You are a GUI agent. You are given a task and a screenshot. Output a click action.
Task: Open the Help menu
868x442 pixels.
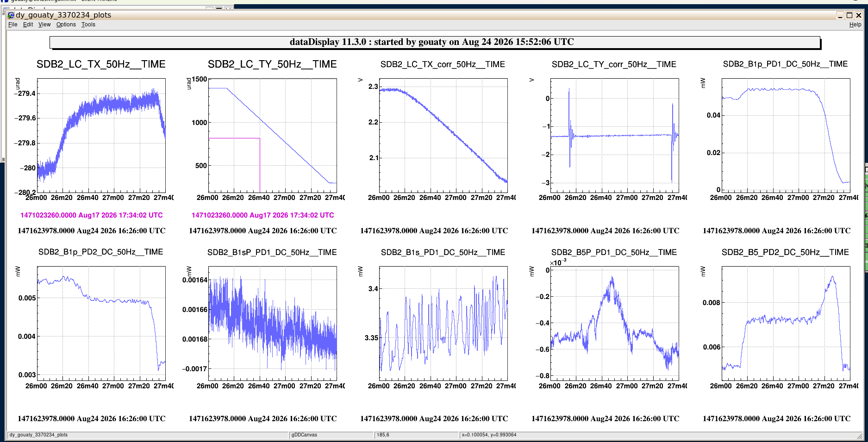tap(855, 25)
